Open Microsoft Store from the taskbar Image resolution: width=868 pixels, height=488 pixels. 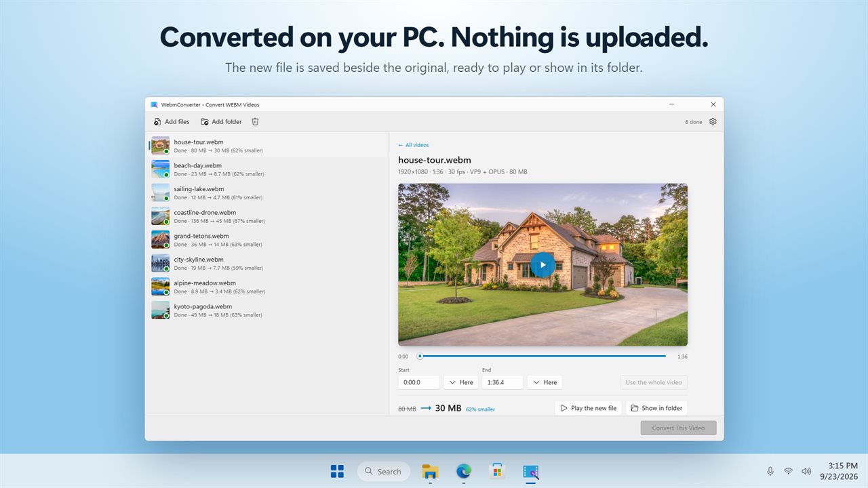[x=497, y=471]
